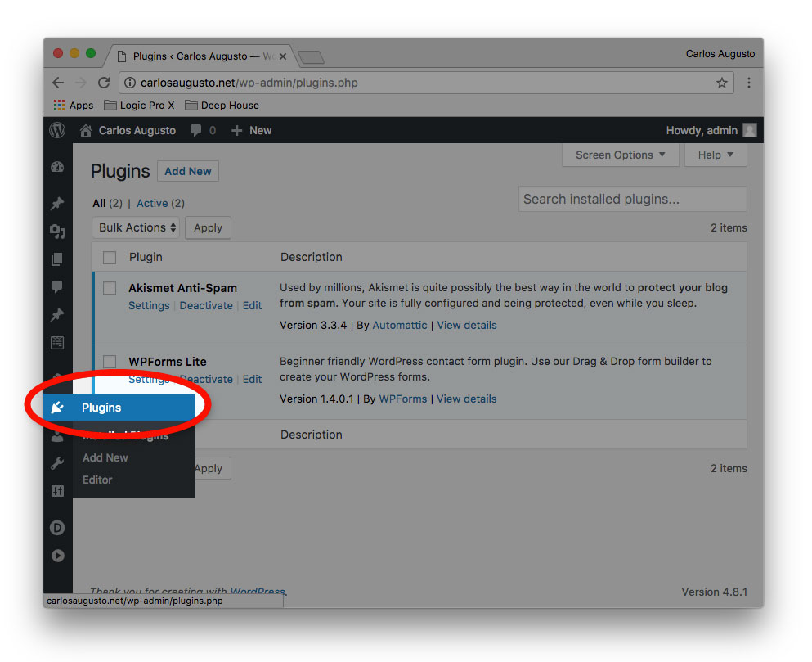The width and height of the screenshot is (812, 662).
Task: Reload the page with browser refresh icon
Action: point(104,83)
